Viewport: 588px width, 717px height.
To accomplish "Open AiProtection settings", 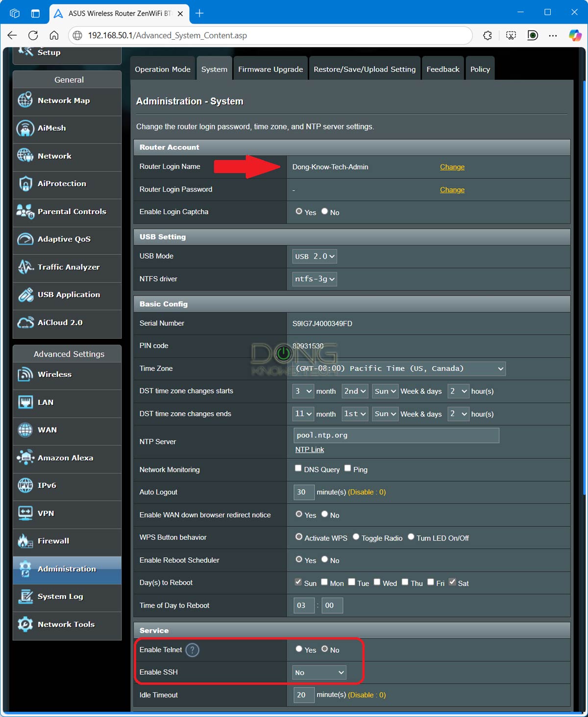I will tap(61, 183).
